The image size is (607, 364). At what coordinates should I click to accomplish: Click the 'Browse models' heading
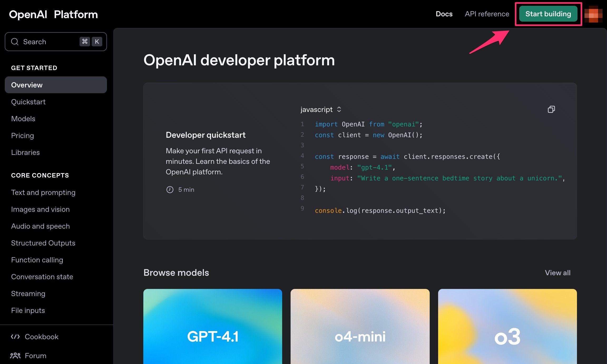pyautogui.click(x=176, y=273)
